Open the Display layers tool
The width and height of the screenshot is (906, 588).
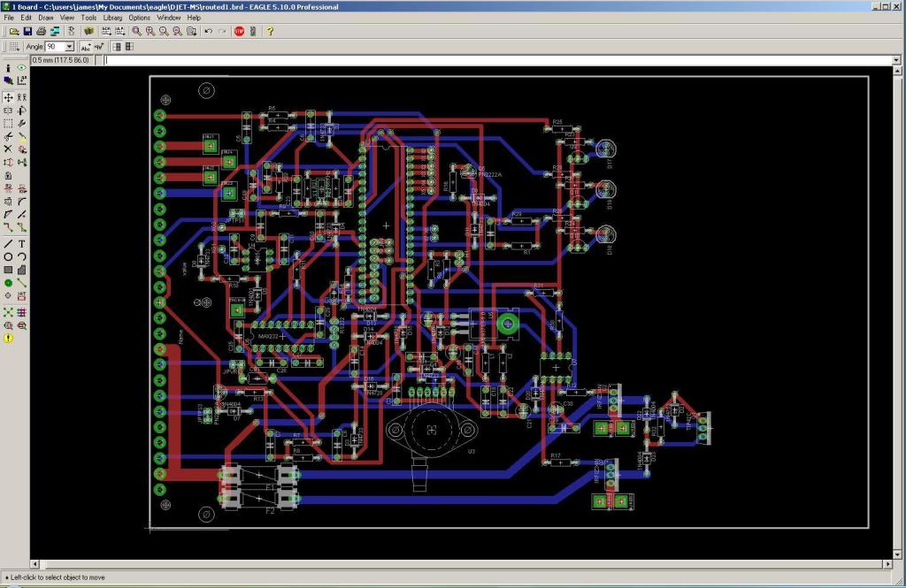point(8,80)
